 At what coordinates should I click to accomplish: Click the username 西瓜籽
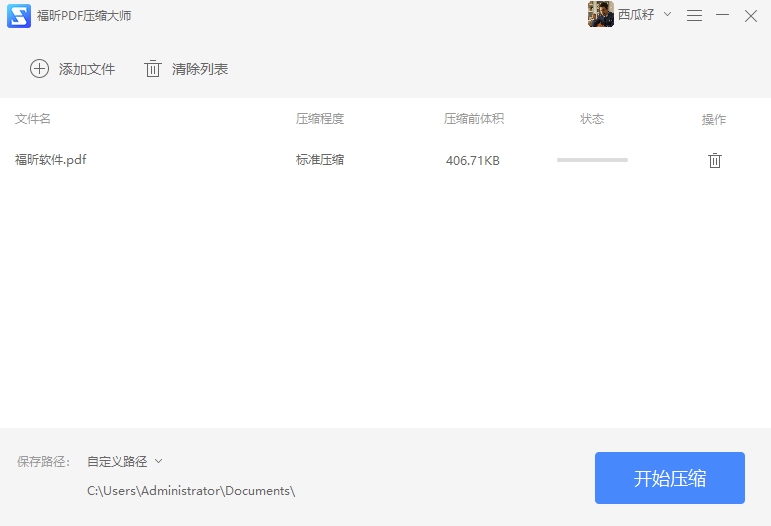(x=636, y=15)
